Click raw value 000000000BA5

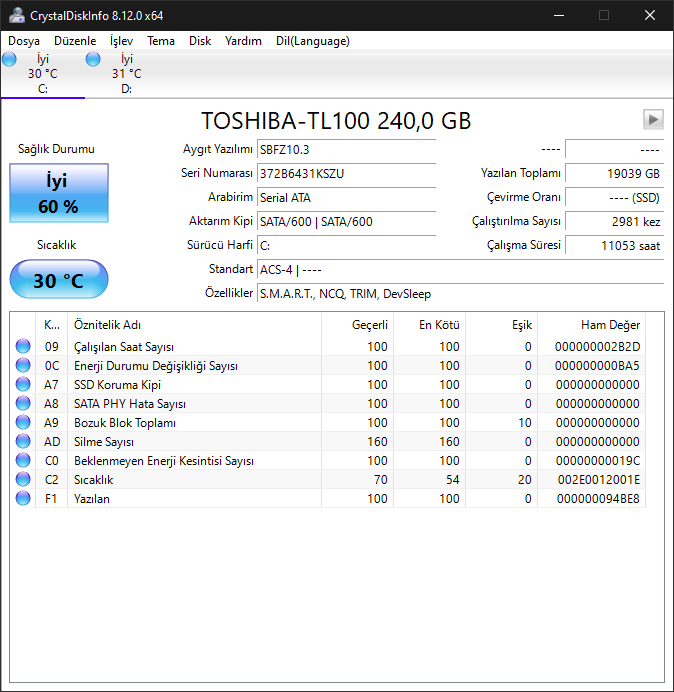[x=597, y=366]
